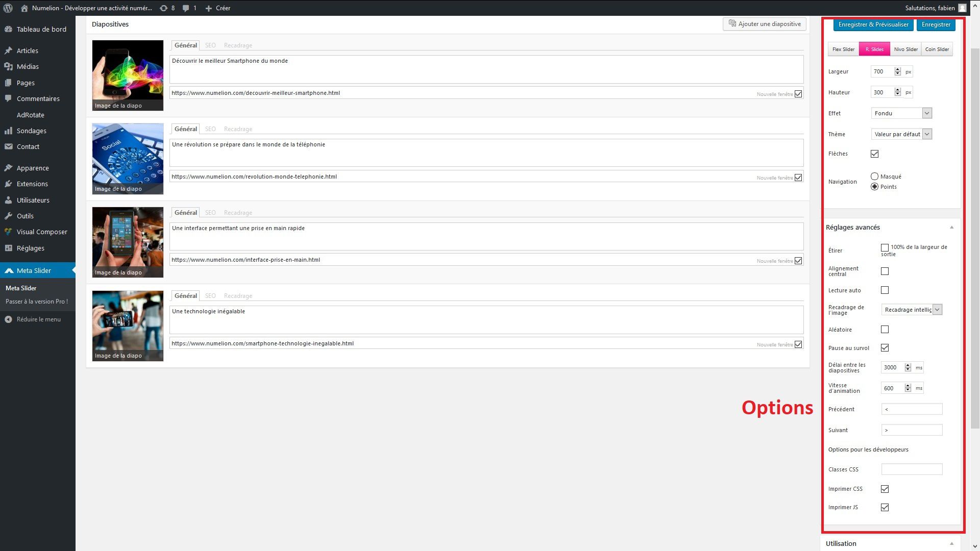Click the WordPress logo icon
980x551 pixels.
click(8, 8)
